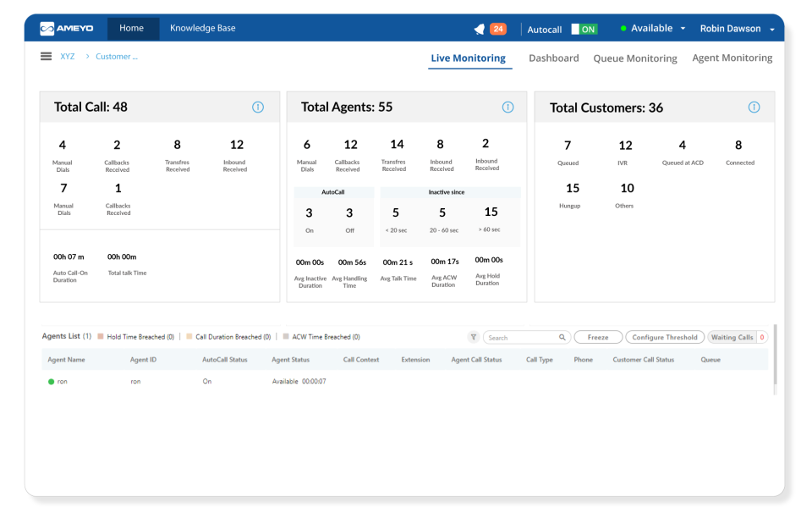The image size is (812, 513).
Task: Sort by Agent ID column header
Action: click(143, 360)
